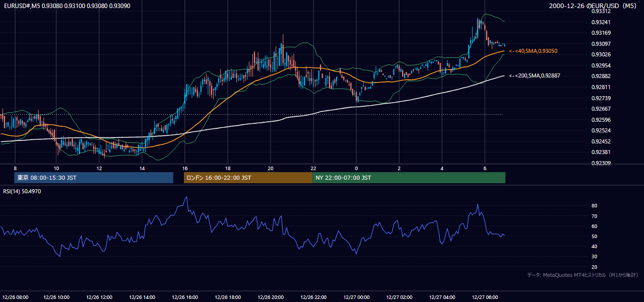The width and height of the screenshot is (644, 302).
Task: Click the 12/27 02:00 date label
Action: [x=399, y=297]
